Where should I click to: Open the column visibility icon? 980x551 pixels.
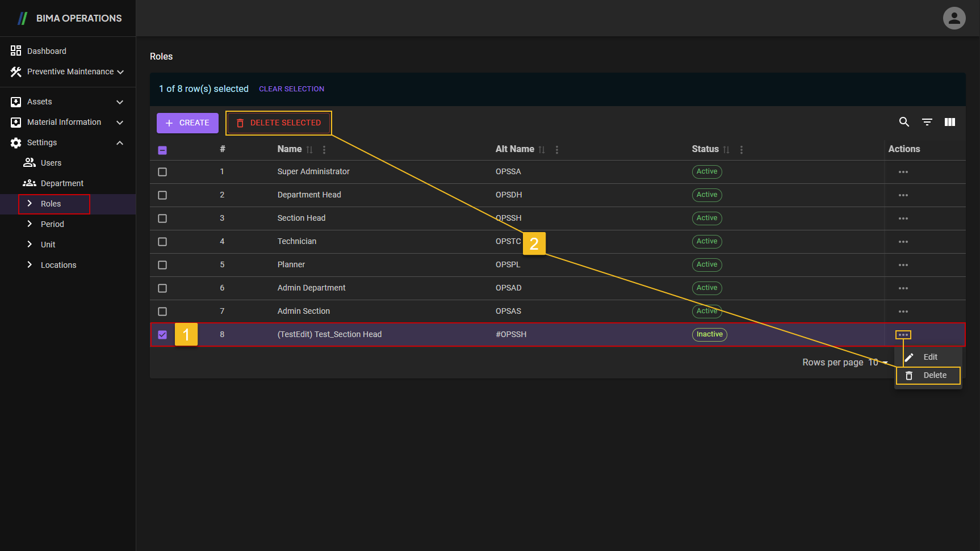coord(949,122)
